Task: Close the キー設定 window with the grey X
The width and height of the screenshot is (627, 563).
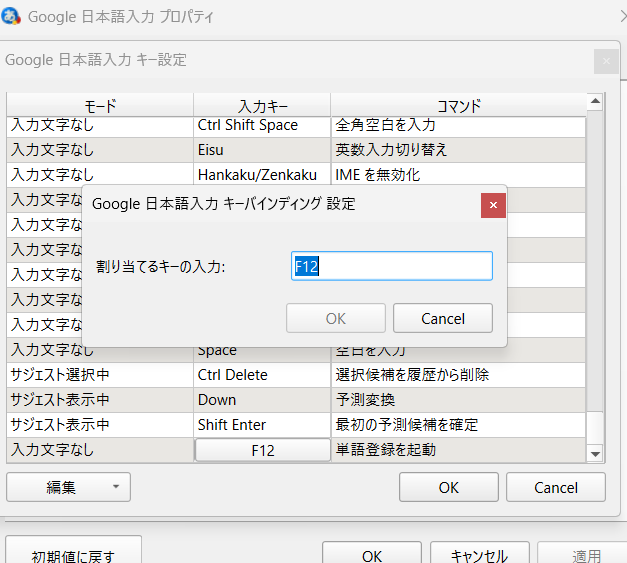Action: pos(606,61)
